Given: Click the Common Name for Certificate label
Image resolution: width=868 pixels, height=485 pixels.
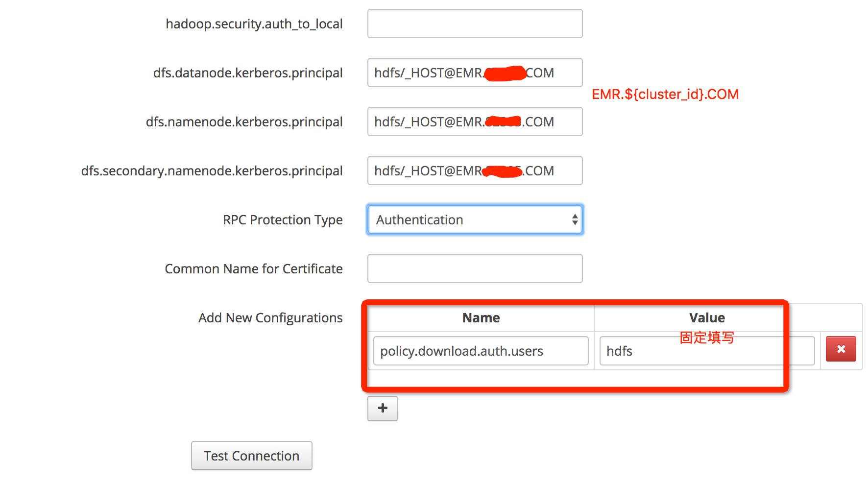Looking at the screenshot, I should [x=254, y=269].
